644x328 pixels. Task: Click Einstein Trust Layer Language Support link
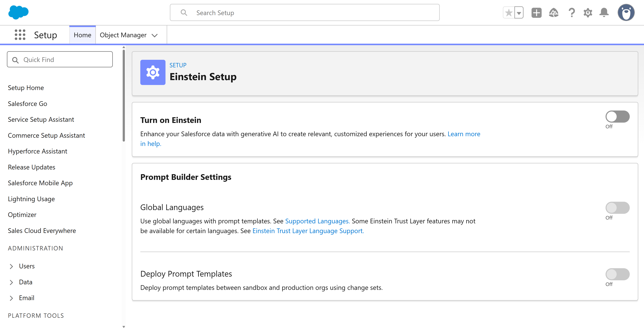308,231
